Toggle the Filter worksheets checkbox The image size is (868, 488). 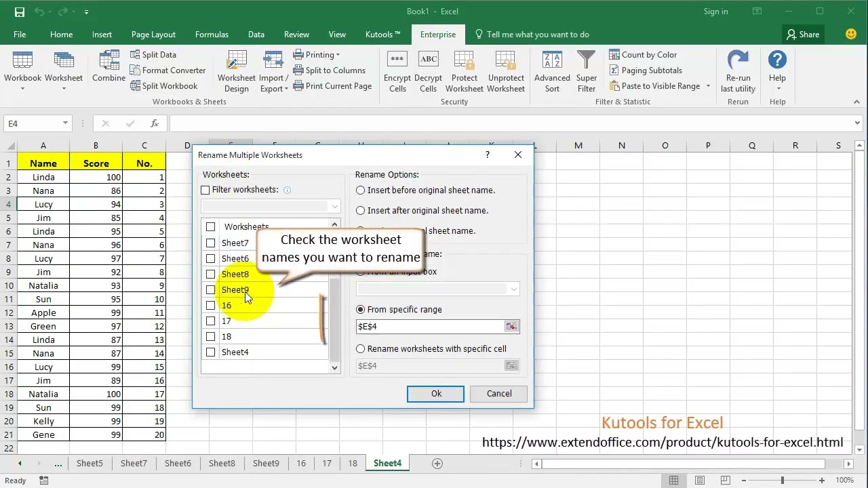pyautogui.click(x=205, y=190)
